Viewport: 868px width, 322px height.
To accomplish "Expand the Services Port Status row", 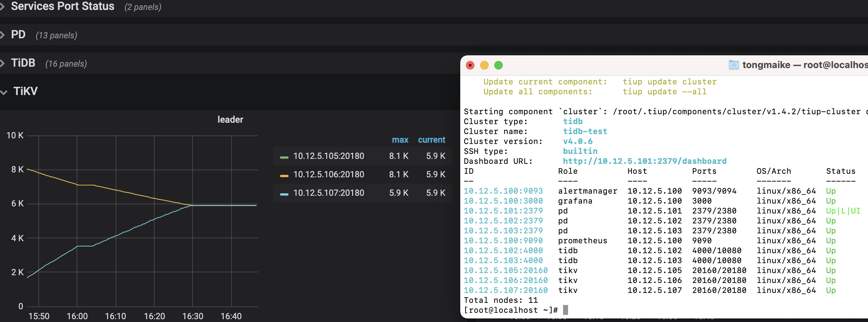I will click(62, 6).
